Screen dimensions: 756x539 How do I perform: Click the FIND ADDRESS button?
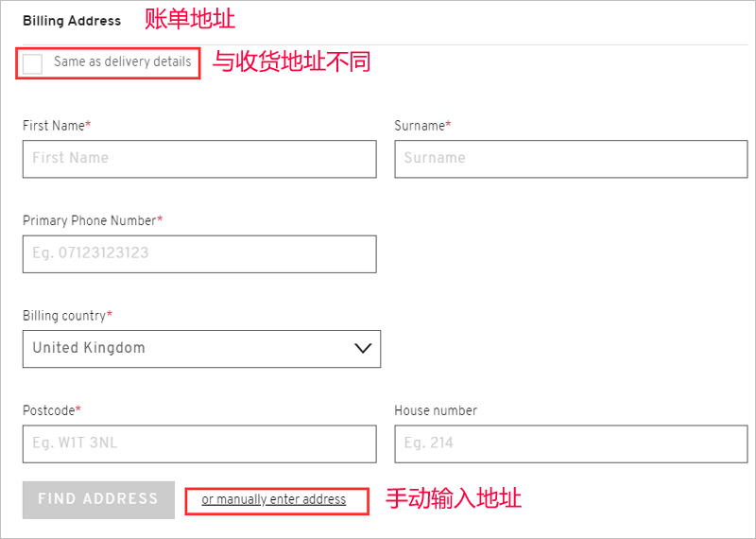[x=98, y=499]
